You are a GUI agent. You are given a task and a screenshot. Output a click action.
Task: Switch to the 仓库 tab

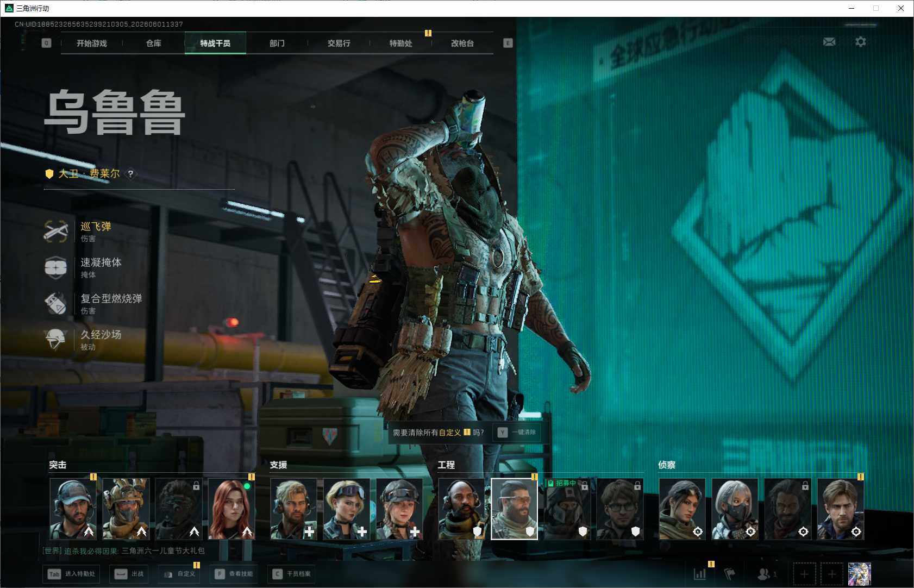(x=153, y=43)
